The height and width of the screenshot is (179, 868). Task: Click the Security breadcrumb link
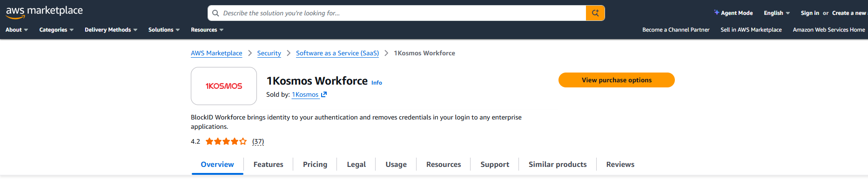(x=269, y=53)
